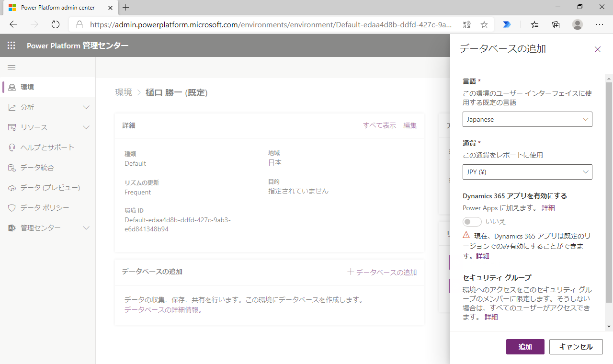Click the Default 種類 value
Viewport: 613px width, 364px height.
(x=136, y=163)
